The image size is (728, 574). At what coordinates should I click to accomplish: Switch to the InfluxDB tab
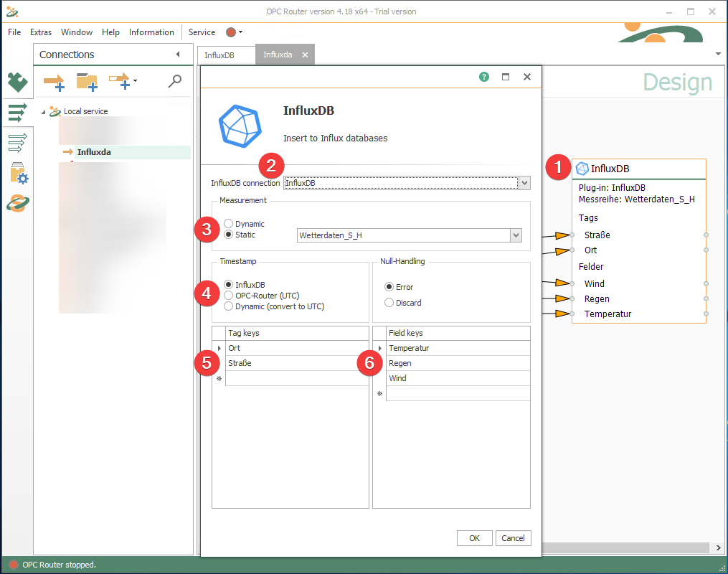(219, 55)
